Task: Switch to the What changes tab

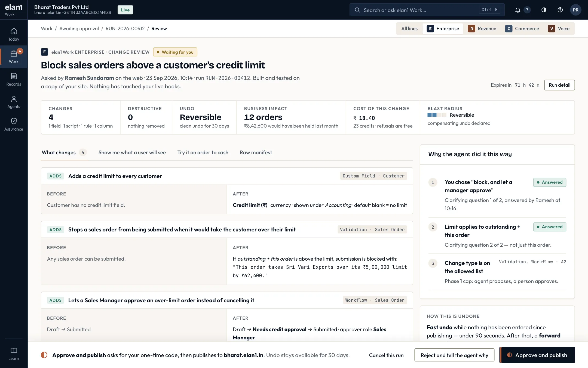Action: click(x=64, y=153)
